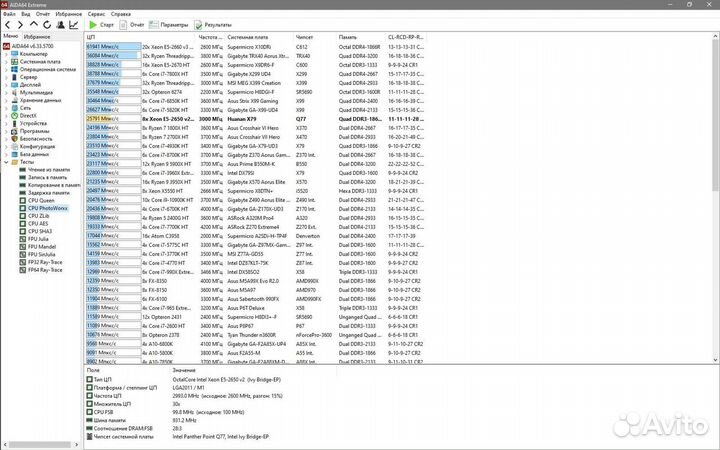Start benchmark with the Старт button
Image resolution: width=720 pixels, height=450 pixels.
(101, 23)
